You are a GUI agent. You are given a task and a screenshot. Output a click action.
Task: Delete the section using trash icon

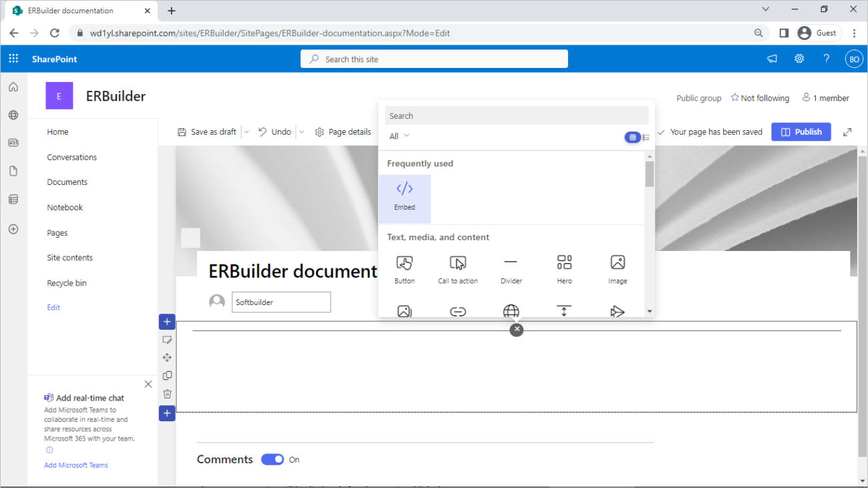click(x=167, y=394)
